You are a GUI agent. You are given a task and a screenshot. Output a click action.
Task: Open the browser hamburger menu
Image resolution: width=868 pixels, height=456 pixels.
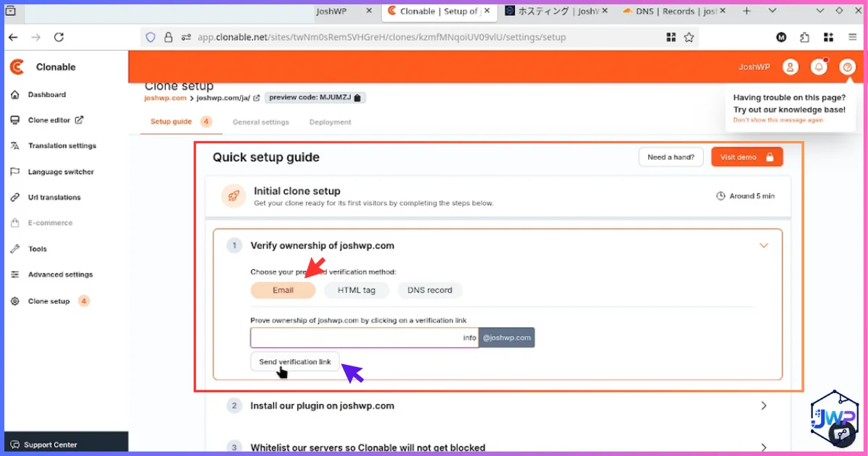(853, 37)
